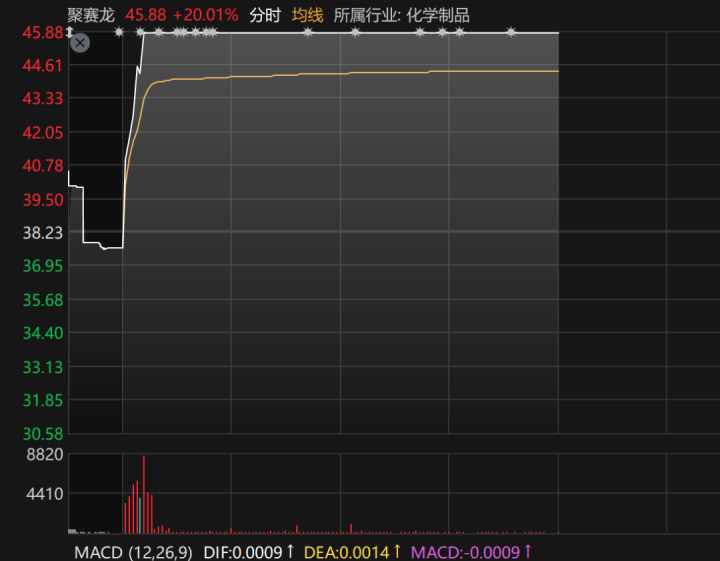Open MACD (12,26,9) indicator settings
The height and width of the screenshot is (561, 720).
pyautogui.click(x=133, y=552)
